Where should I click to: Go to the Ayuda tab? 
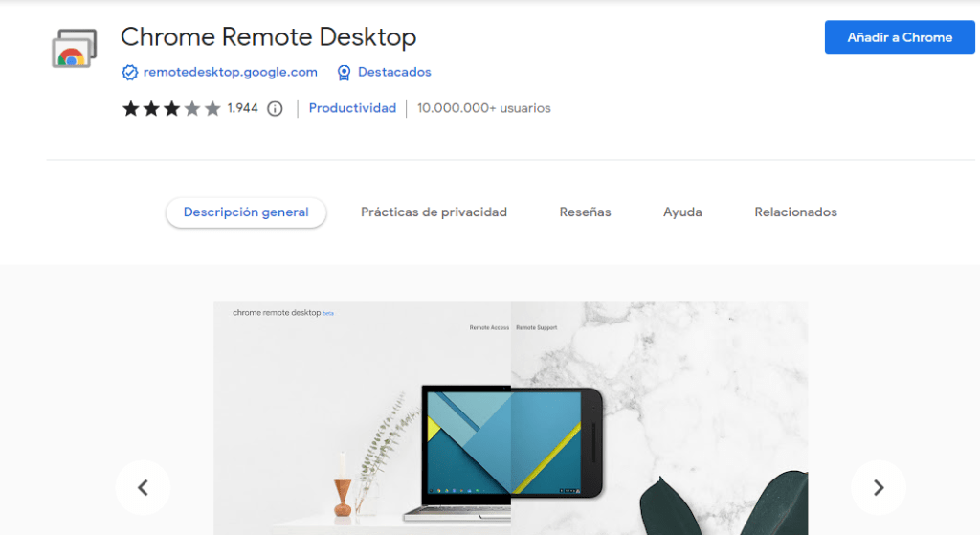[x=682, y=212]
